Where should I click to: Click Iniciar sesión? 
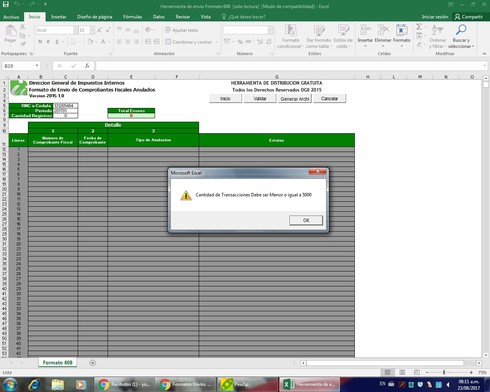(x=435, y=17)
